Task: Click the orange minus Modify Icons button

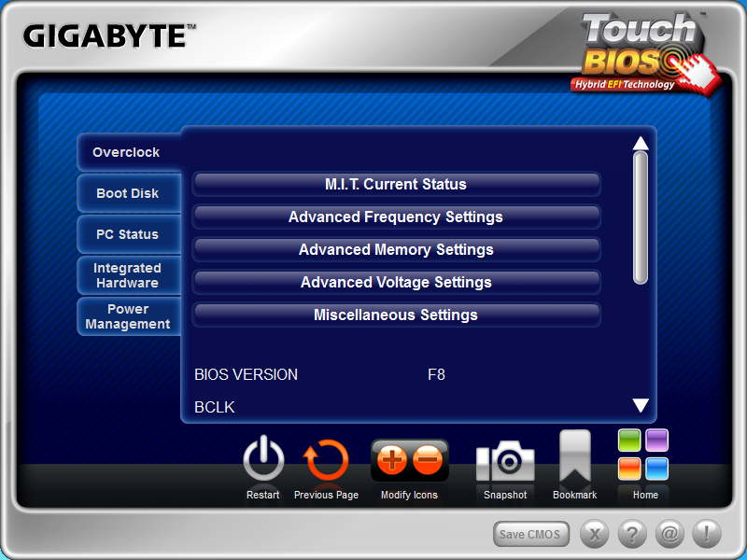Action: point(428,459)
